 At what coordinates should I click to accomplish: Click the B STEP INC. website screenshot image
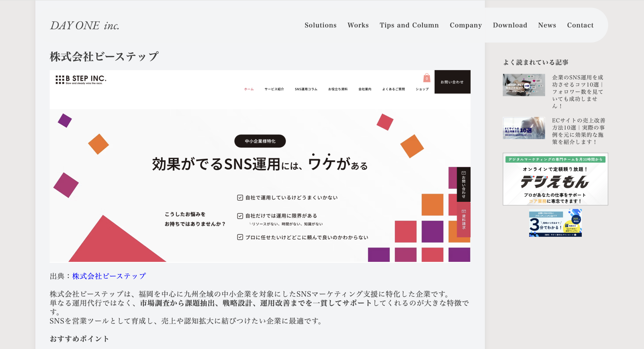[260, 166]
